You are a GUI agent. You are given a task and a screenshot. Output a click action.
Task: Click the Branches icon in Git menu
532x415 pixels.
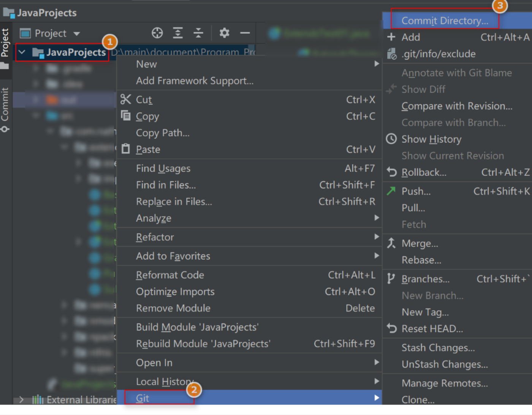click(x=391, y=278)
